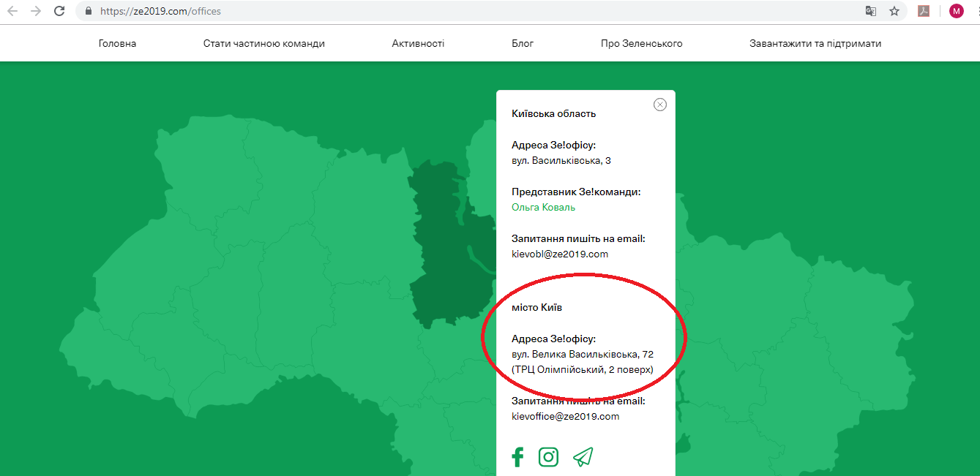
Task: Select the dark green Kyiv region on map
Action: [446, 249]
